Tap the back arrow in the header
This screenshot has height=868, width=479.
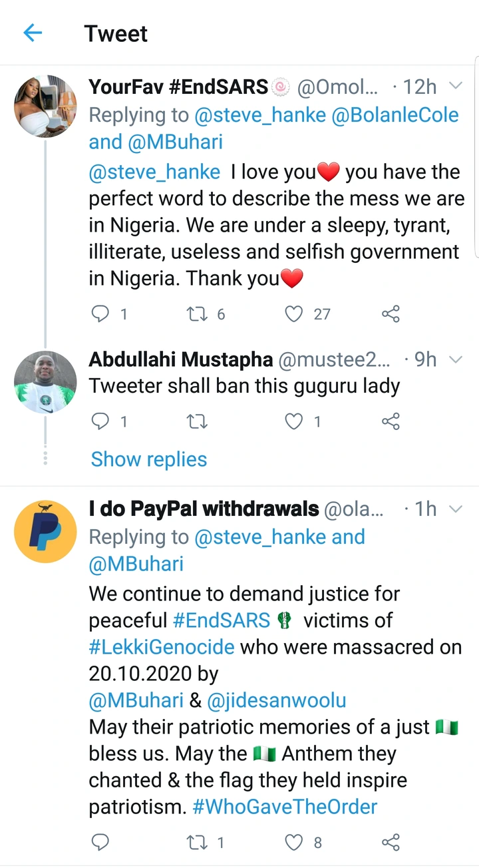[x=33, y=33]
